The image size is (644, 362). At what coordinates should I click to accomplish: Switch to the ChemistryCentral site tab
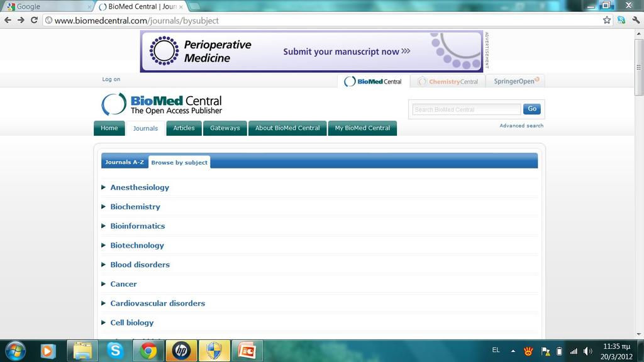click(x=448, y=81)
